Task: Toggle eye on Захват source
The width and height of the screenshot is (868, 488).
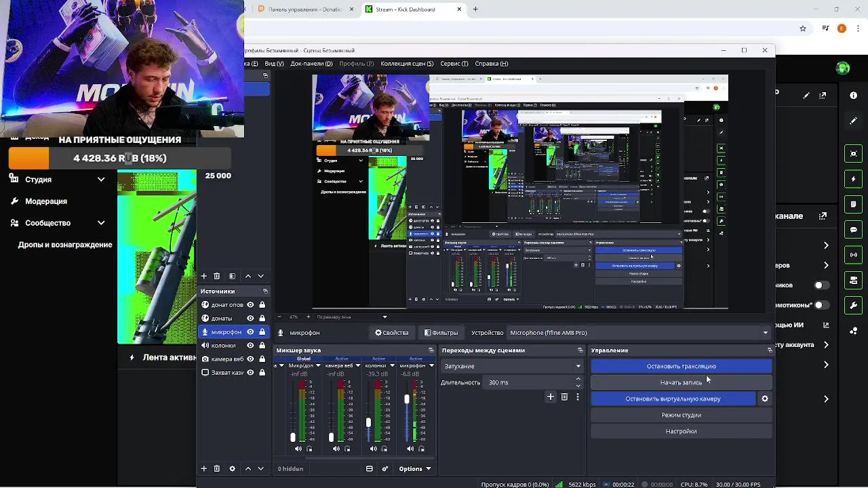Action: tap(250, 373)
